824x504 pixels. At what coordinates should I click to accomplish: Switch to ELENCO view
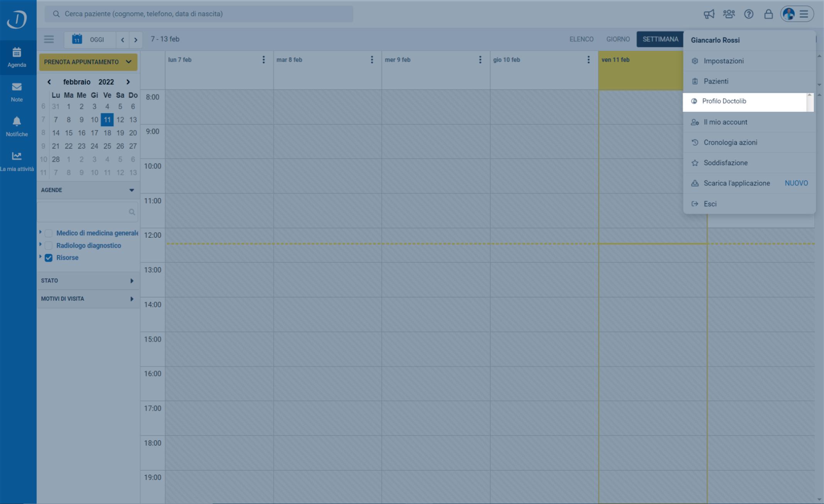click(x=581, y=39)
